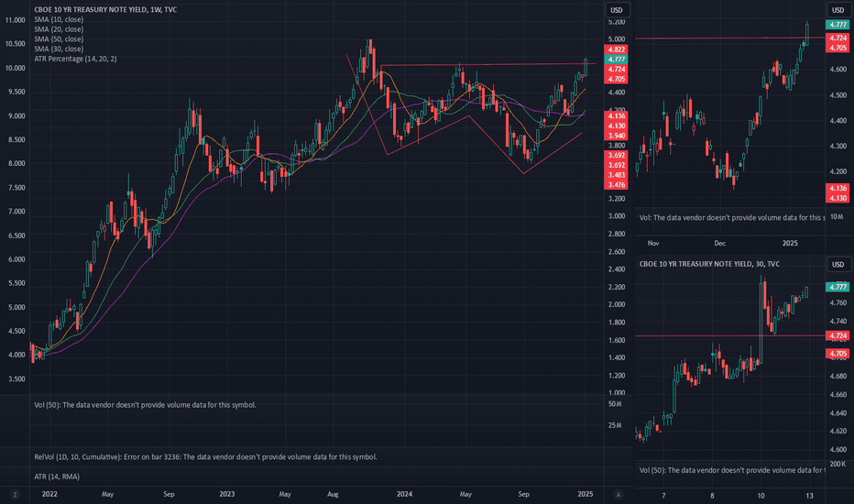
Task: Click the weekly chart title 'CBOE 10 YR TREASURY NOTE YIELD, 1W, TVC'
Action: [105, 9]
